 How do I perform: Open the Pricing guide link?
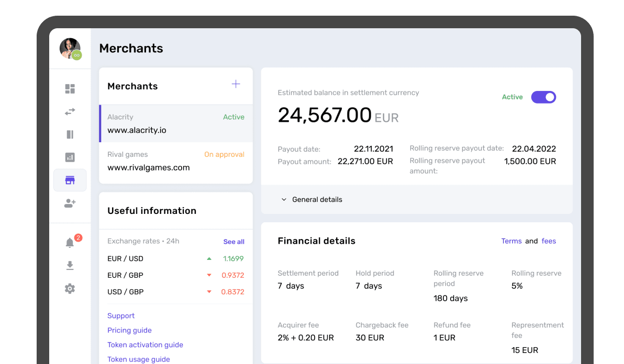(x=129, y=331)
